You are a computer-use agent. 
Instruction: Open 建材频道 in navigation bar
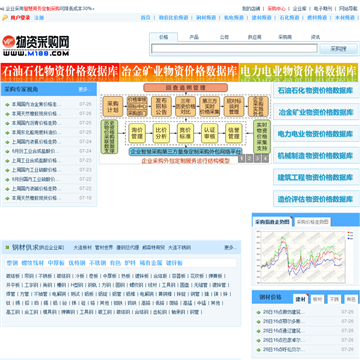(261, 18)
